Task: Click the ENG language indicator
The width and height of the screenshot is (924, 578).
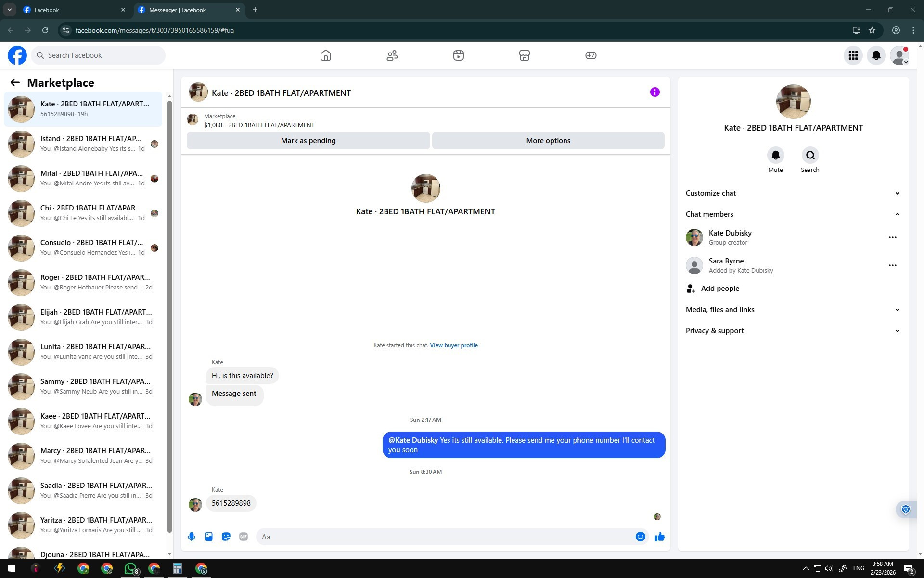Action: (859, 568)
